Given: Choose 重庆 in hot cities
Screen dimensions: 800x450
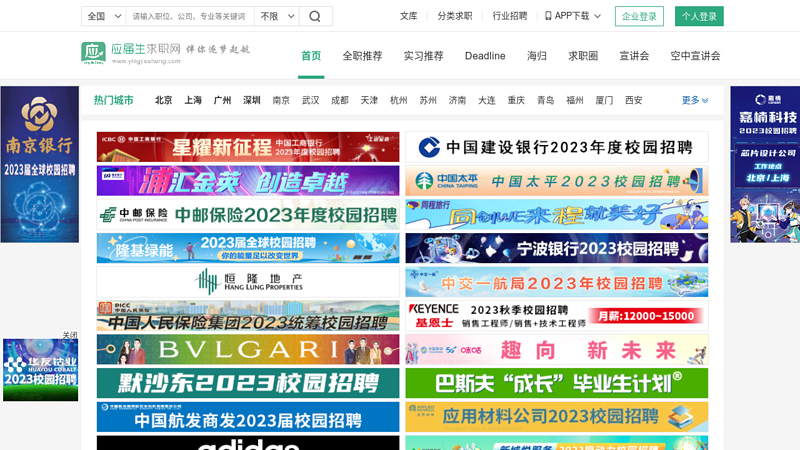Looking at the screenshot, I should 516,100.
